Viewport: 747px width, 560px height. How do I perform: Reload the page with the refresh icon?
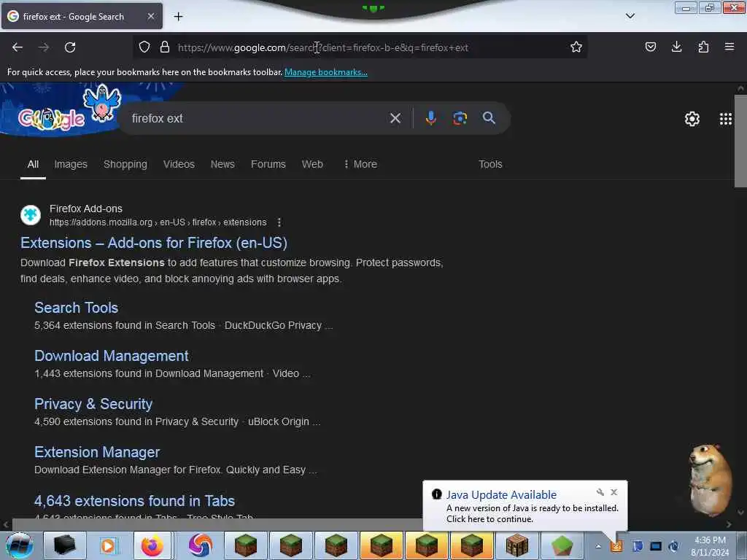[70, 47]
